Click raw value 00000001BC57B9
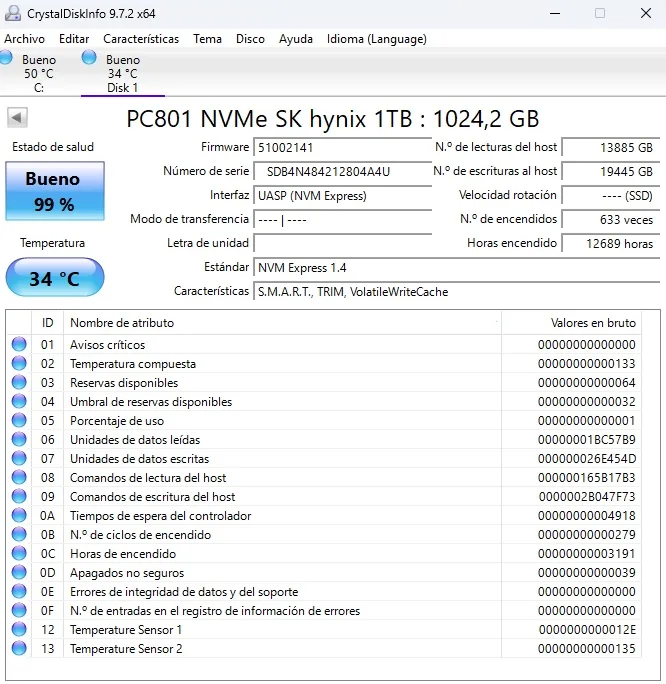This screenshot has height=684, width=666. (x=587, y=440)
